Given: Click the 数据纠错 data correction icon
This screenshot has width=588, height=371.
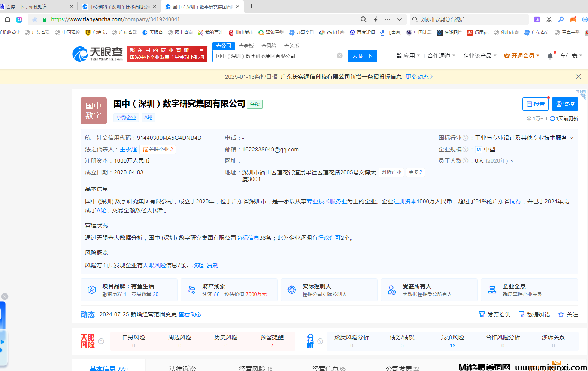Looking at the screenshot, I should pos(521,314).
